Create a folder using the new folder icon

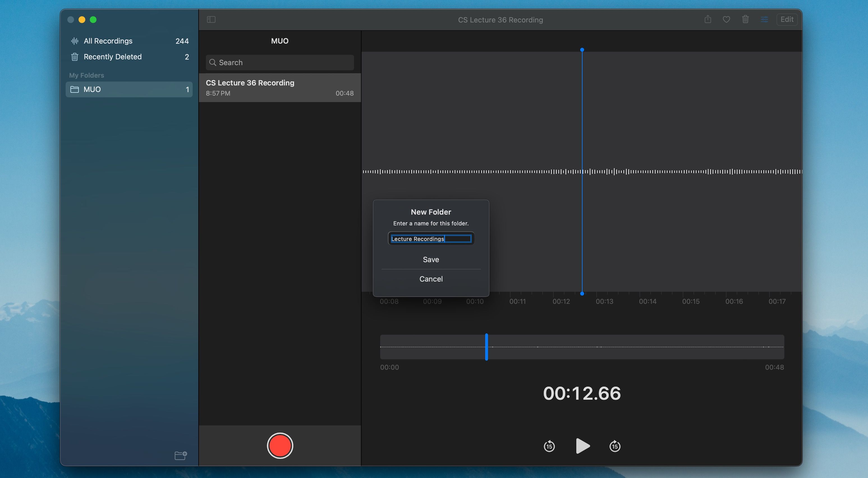coord(181,456)
